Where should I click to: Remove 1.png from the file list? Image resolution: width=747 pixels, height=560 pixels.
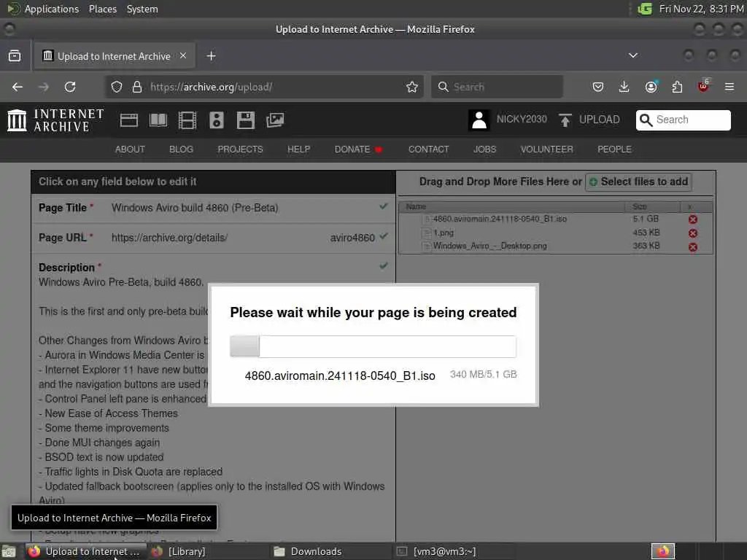point(693,233)
